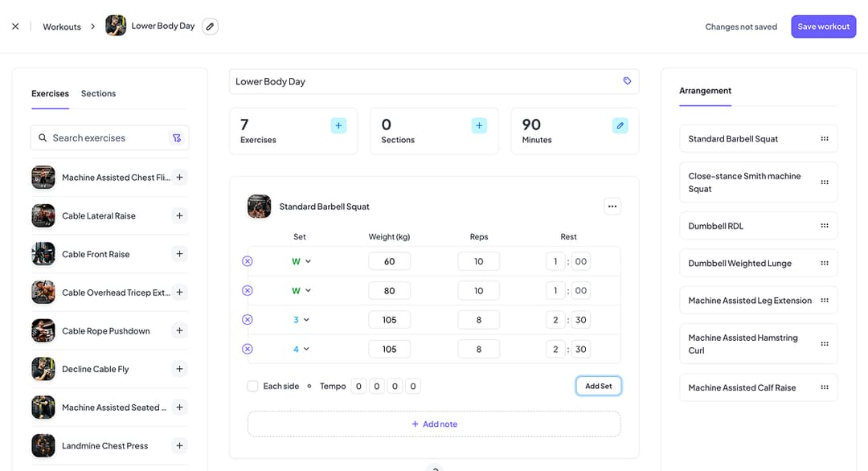Click the drag handle on Machine Assisted Calf Raise
The image size is (868, 471).
click(x=825, y=387)
